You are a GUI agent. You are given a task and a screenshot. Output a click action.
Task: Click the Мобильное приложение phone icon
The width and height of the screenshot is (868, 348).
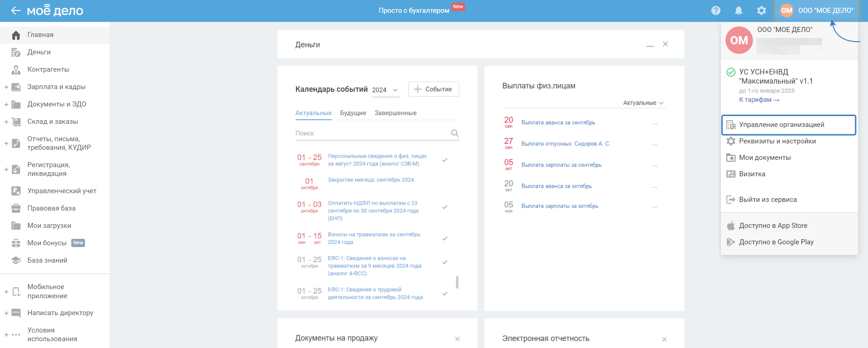pos(16,292)
